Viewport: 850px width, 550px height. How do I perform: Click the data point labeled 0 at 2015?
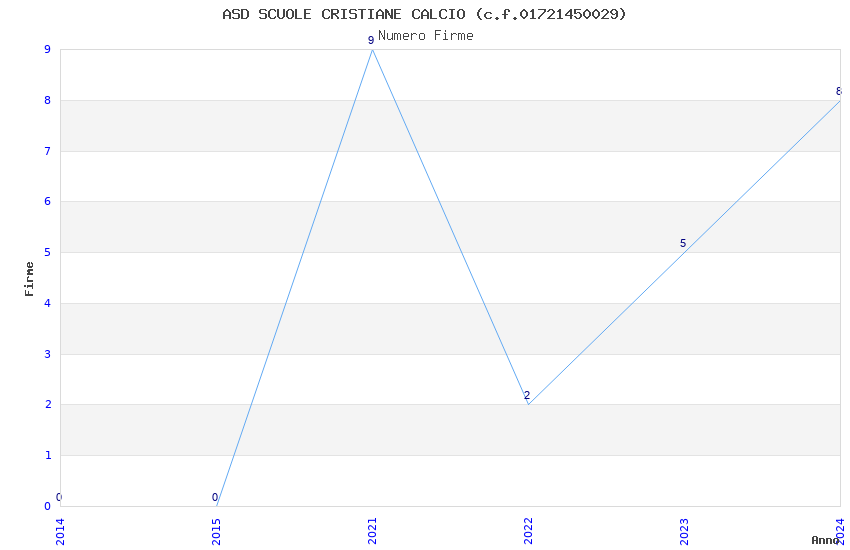point(216,506)
